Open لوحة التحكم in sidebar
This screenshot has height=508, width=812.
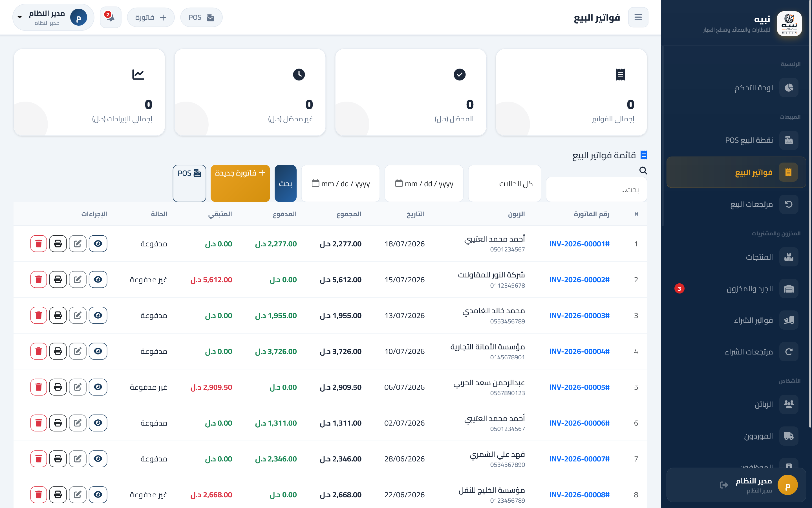736,88
